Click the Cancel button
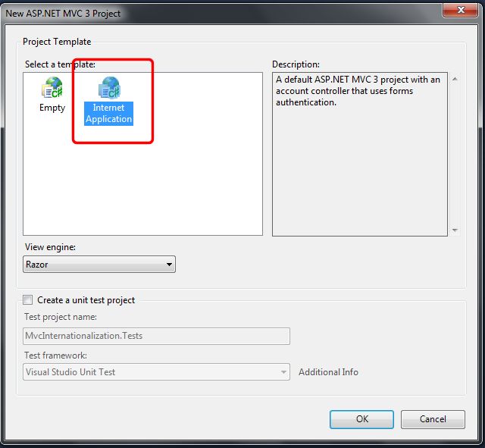 coord(433,419)
